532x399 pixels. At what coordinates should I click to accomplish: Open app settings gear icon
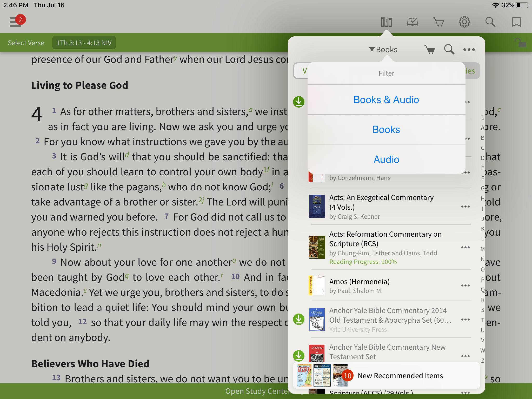(464, 22)
